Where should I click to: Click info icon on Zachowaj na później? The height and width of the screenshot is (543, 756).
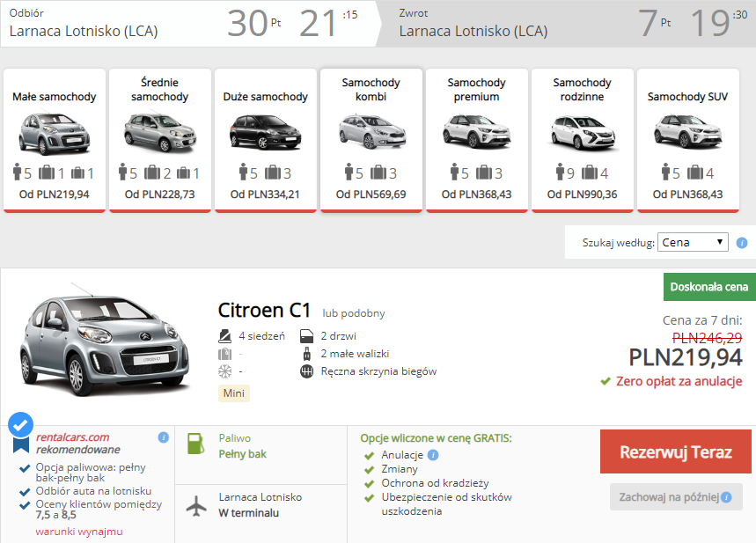726,497
